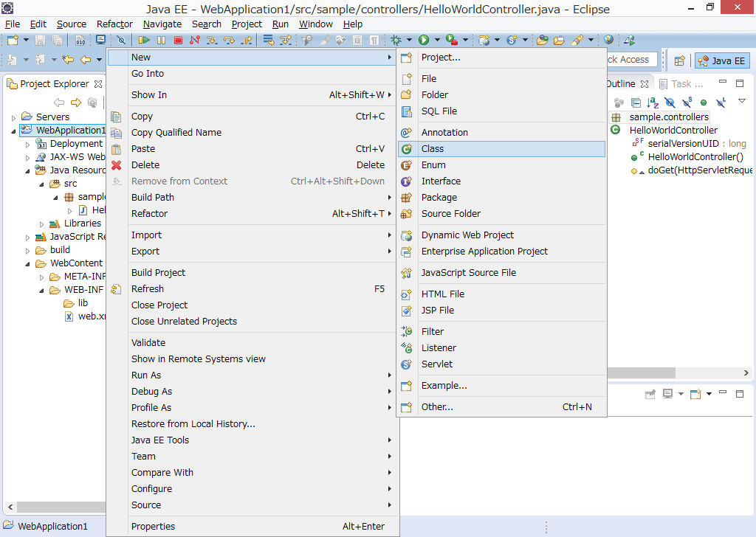The image size is (756, 537).
Task: Open the Search flashlight dropdown arrow
Action: (x=591, y=40)
